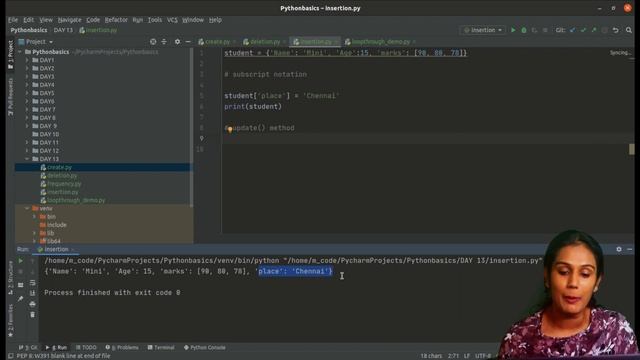Select deletion.py in the Project tree
The image size is (640, 360).
tap(62, 176)
